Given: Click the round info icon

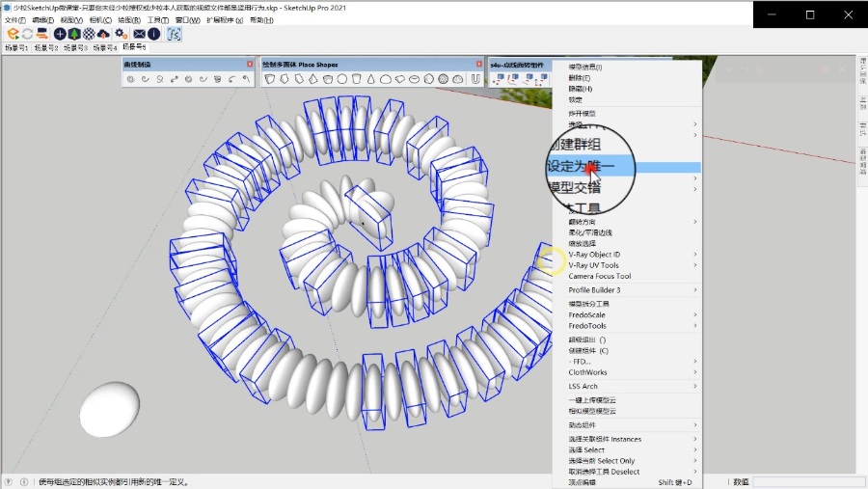Looking at the screenshot, I should click(154, 35).
